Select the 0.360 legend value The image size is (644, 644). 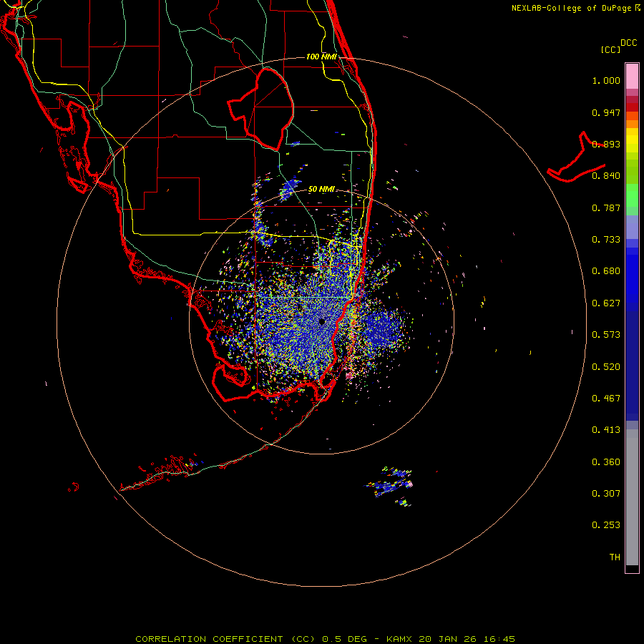[x=606, y=462]
